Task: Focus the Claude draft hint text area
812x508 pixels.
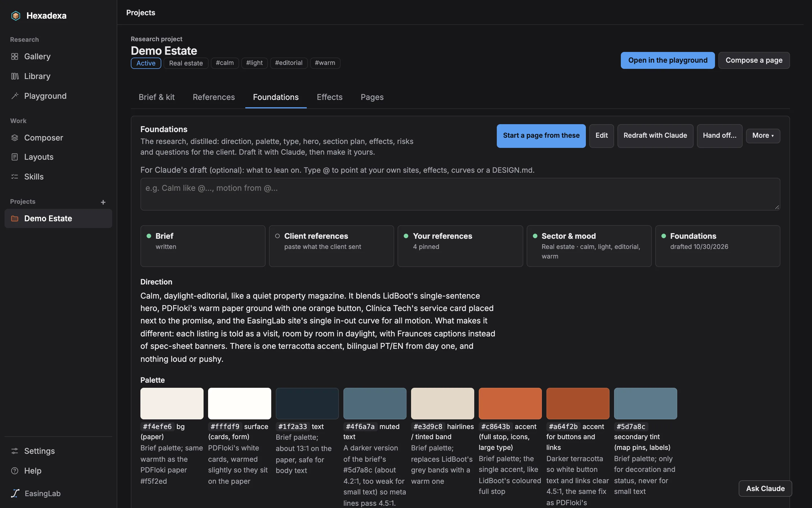Action: (460, 194)
